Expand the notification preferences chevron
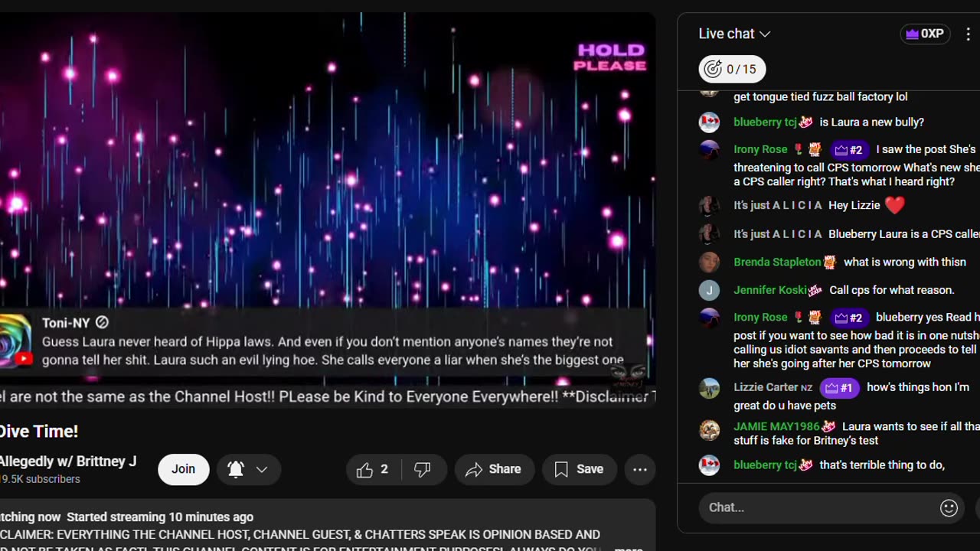Screen dimensions: 980x551 click(262, 470)
